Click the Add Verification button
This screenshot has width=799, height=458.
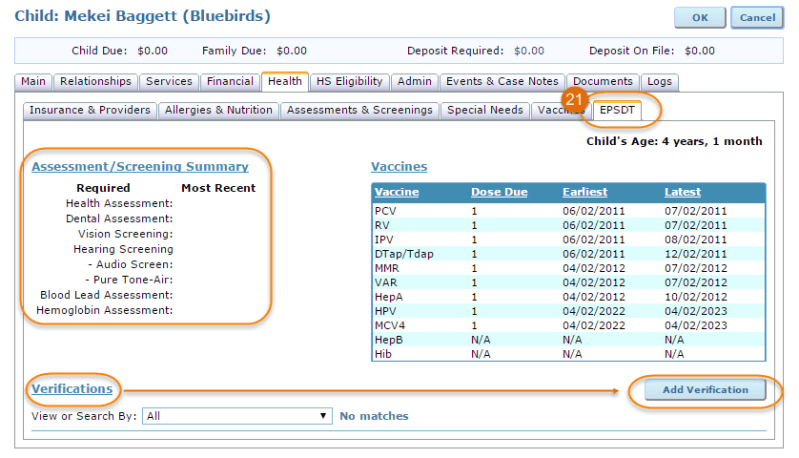[704, 390]
